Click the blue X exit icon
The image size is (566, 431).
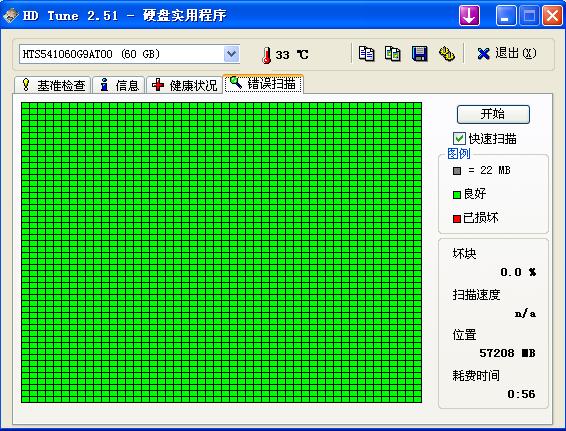(483, 54)
